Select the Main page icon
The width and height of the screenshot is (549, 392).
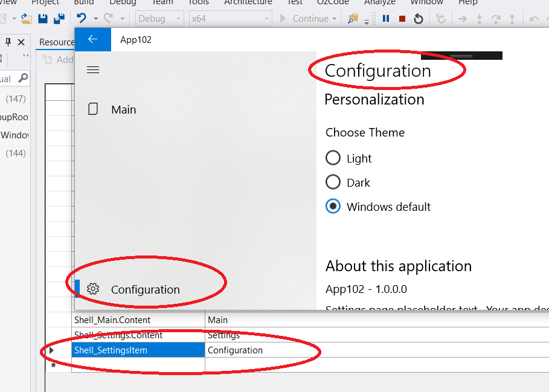pyautogui.click(x=93, y=109)
